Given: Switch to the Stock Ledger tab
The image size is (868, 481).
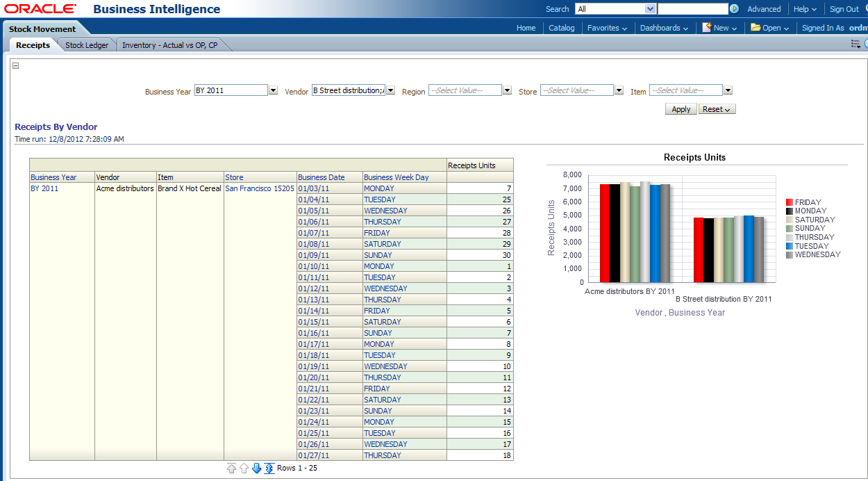Looking at the screenshot, I should [87, 45].
